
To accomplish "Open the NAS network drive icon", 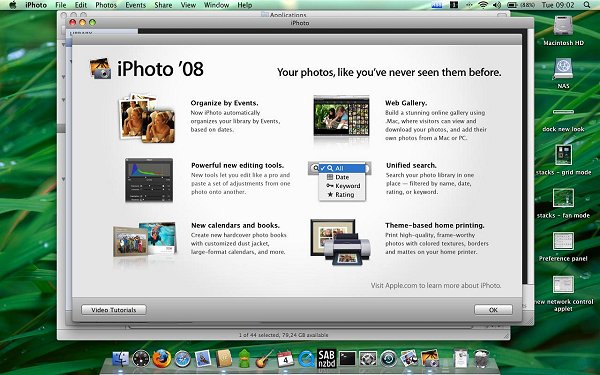I will pyautogui.click(x=563, y=69).
